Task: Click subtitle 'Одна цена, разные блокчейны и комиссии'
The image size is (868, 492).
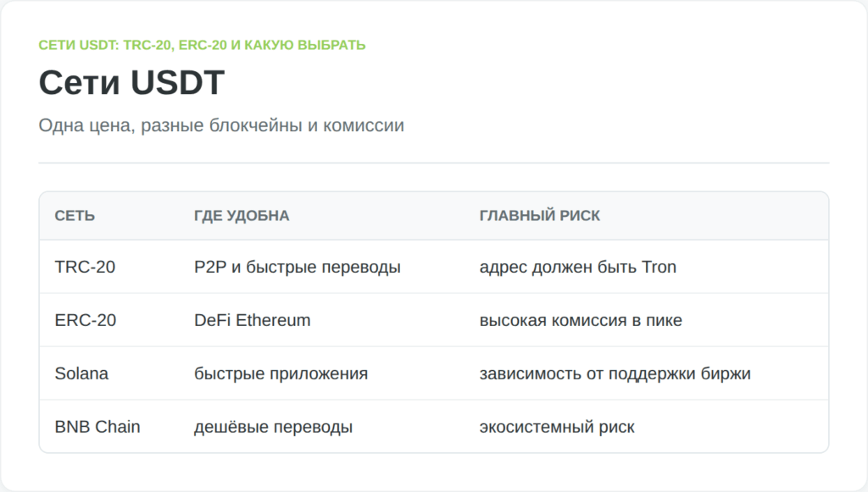Action: coord(221,125)
